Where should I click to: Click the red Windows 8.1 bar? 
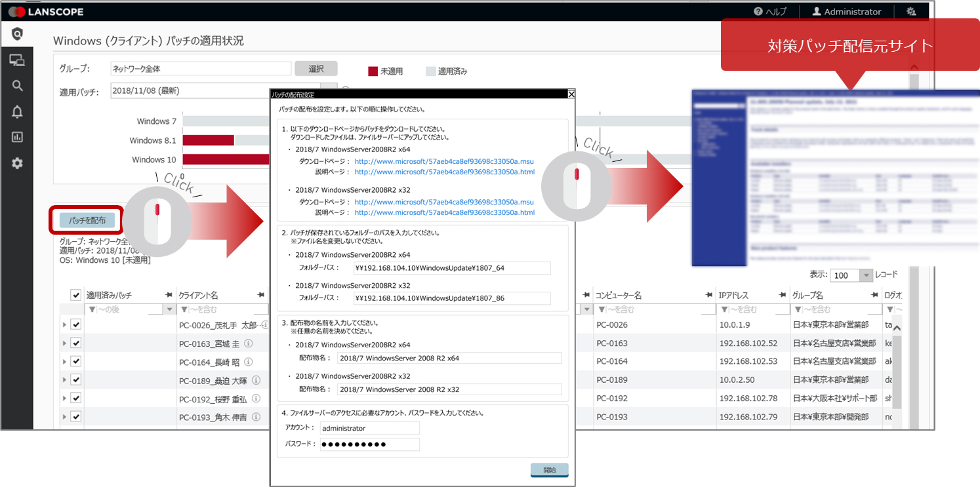[x=209, y=140]
